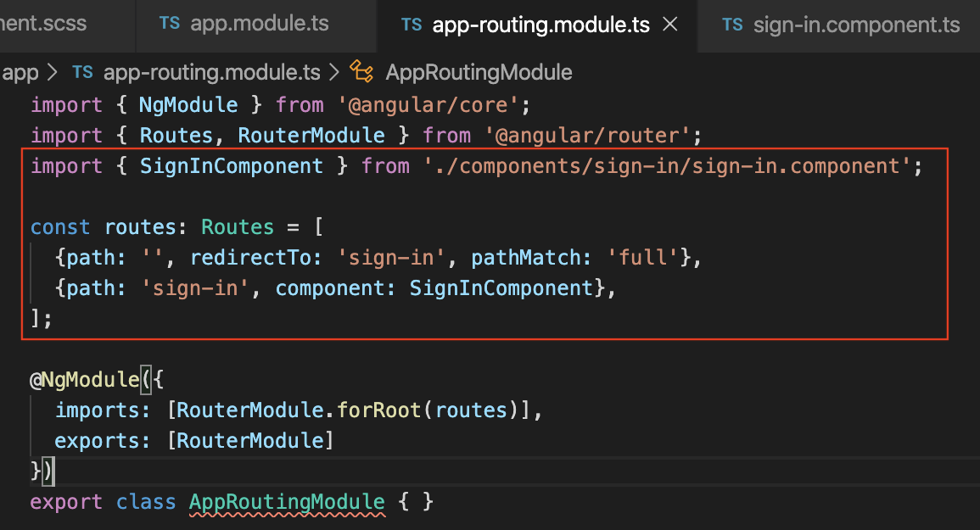
Task: Click 'RouterModule' in the exports array
Action: tap(250, 441)
